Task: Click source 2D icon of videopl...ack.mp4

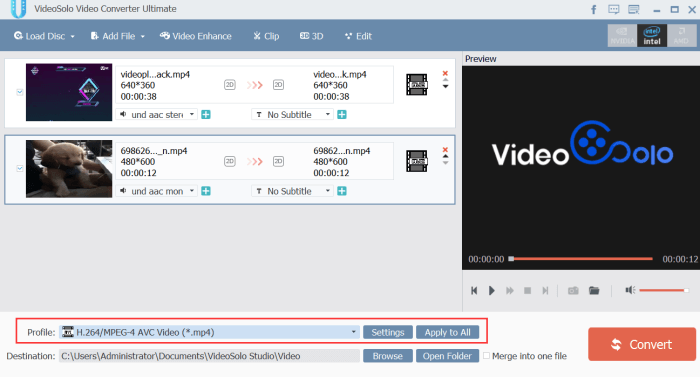Action: pos(229,85)
